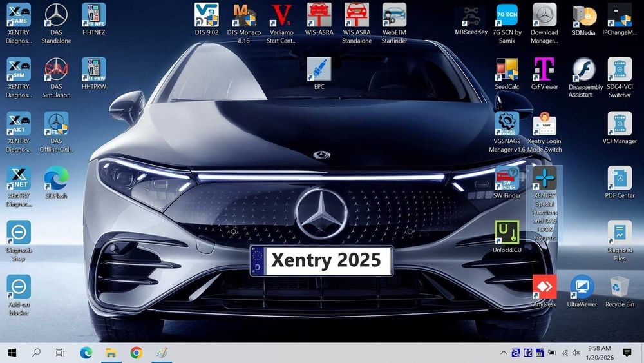This screenshot has width=644, height=363.
Task: Open Paint app on taskbar
Action: (x=162, y=353)
